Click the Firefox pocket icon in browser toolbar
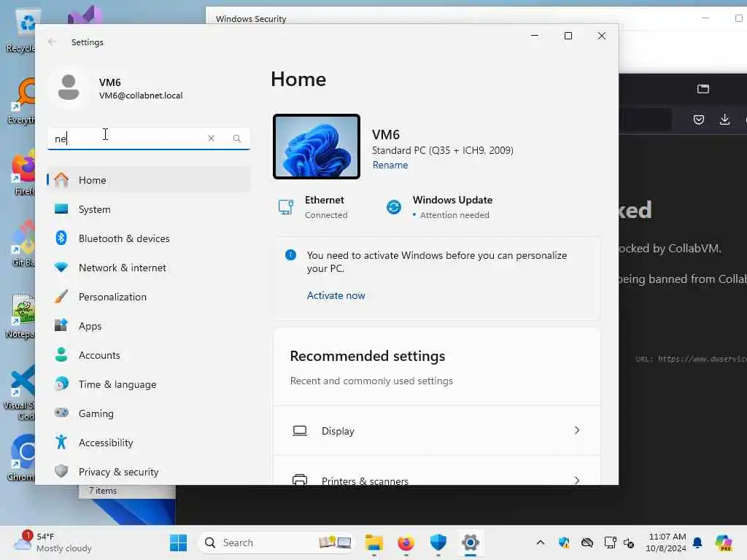The height and width of the screenshot is (560, 747). pos(699,120)
